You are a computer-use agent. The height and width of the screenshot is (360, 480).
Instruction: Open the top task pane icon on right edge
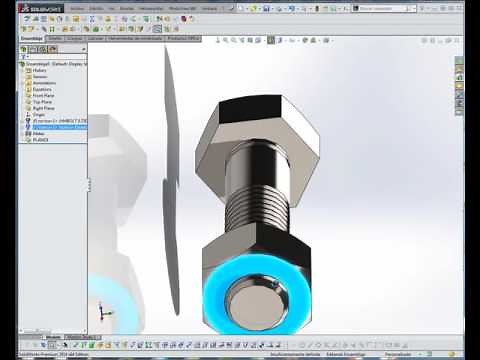click(x=459, y=61)
